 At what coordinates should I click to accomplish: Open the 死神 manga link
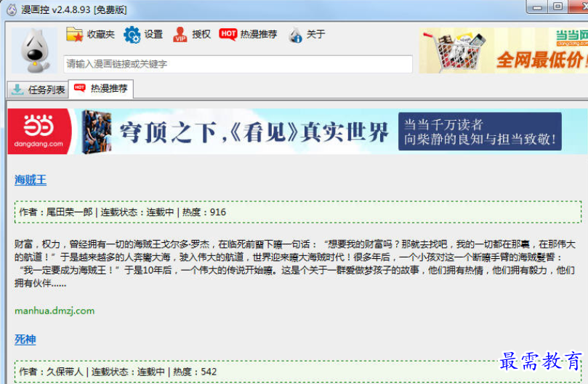(x=25, y=340)
